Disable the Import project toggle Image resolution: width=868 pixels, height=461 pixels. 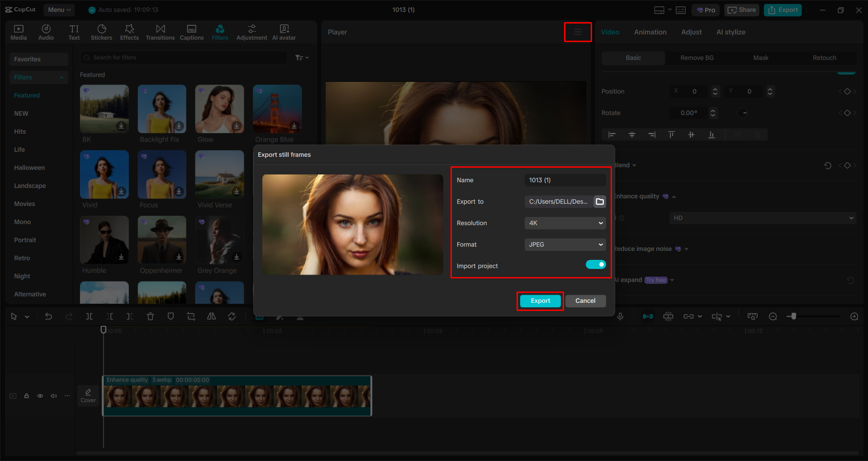pos(595,264)
